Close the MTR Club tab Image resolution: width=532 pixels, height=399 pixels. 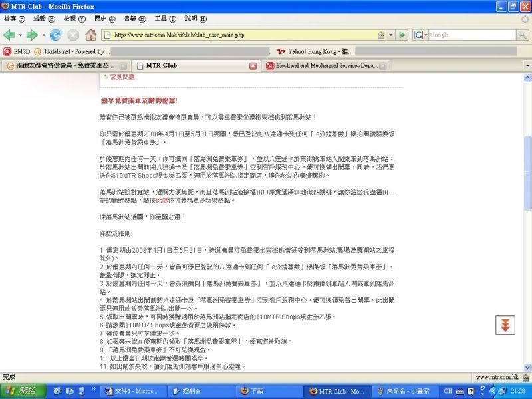253,66
